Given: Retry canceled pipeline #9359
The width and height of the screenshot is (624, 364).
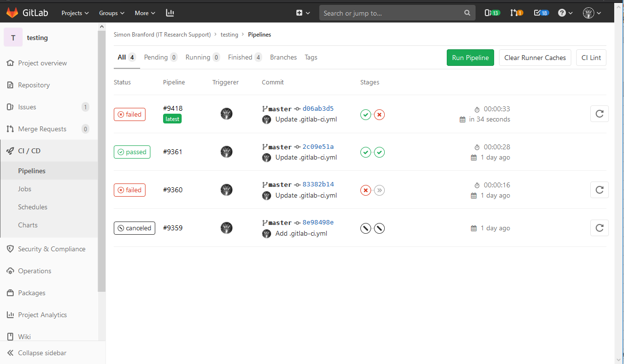Looking at the screenshot, I should point(599,228).
